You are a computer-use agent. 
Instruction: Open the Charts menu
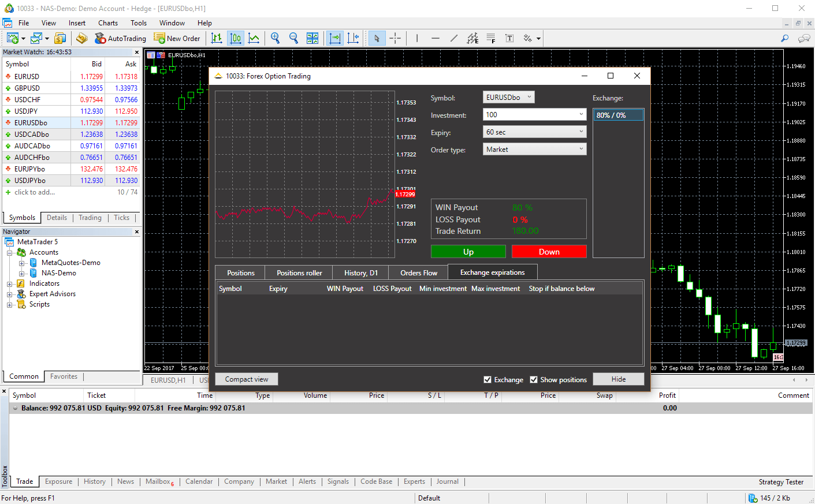tap(107, 23)
